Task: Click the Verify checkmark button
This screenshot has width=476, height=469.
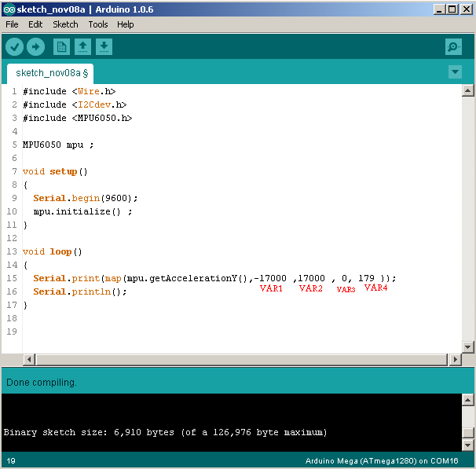Action: click(x=14, y=47)
